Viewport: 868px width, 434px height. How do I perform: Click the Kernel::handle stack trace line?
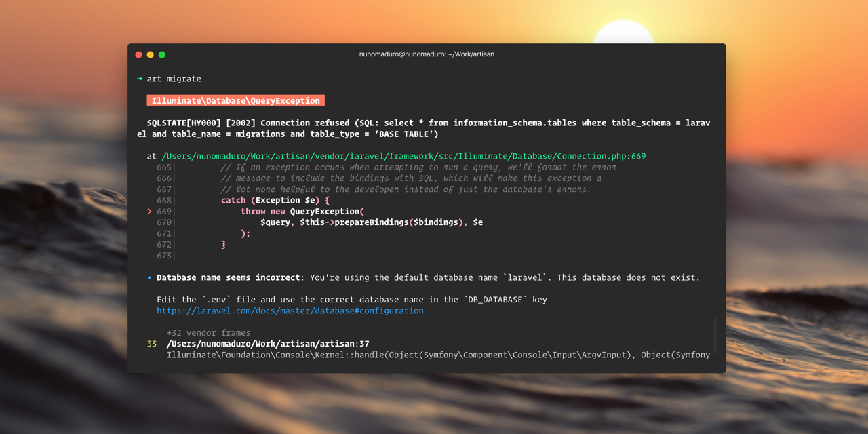[x=438, y=355]
